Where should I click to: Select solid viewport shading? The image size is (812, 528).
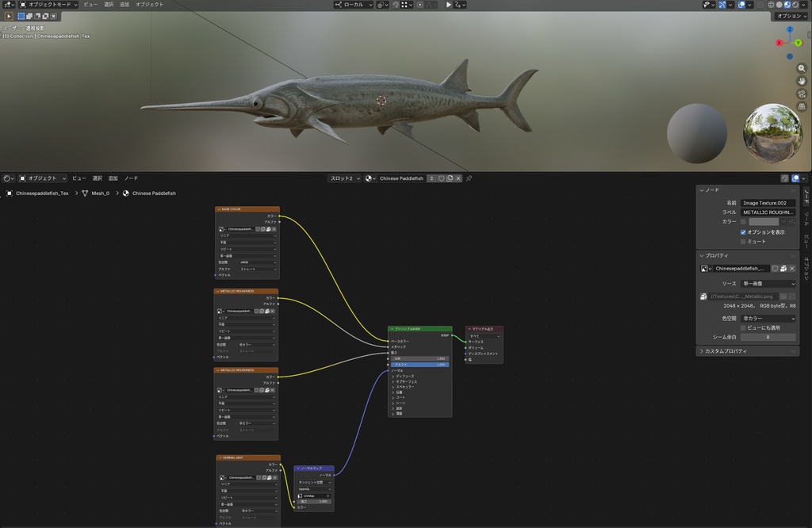tap(779, 5)
